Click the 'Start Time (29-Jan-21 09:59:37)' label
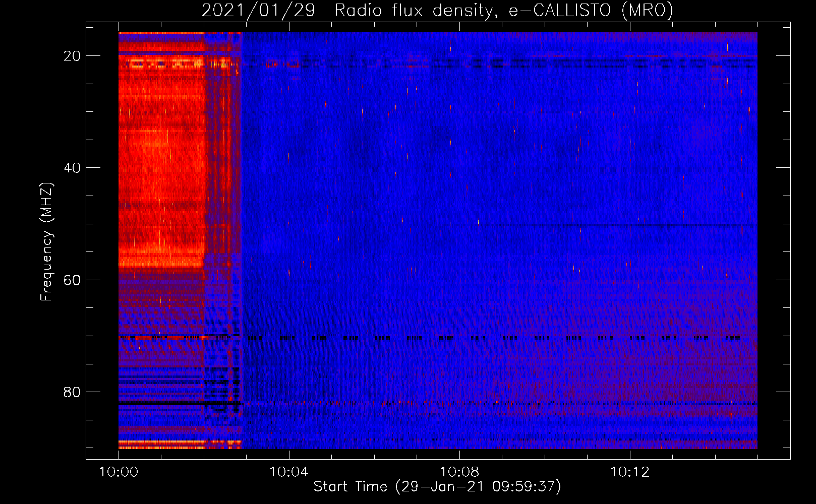This screenshot has width=816, height=504. [x=437, y=487]
